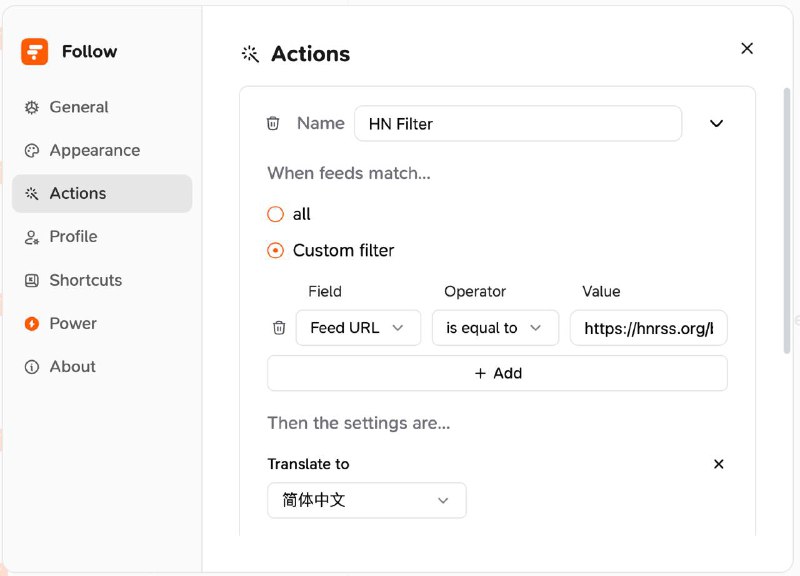
Task: Remove the Feed URL filter row trash icon
Action: 279,327
